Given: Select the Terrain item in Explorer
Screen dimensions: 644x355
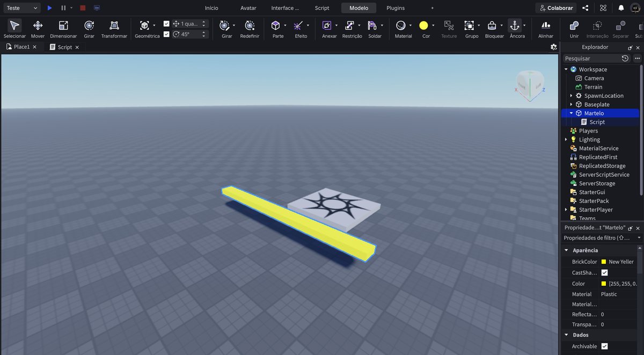Looking at the screenshot, I should coord(593,87).
